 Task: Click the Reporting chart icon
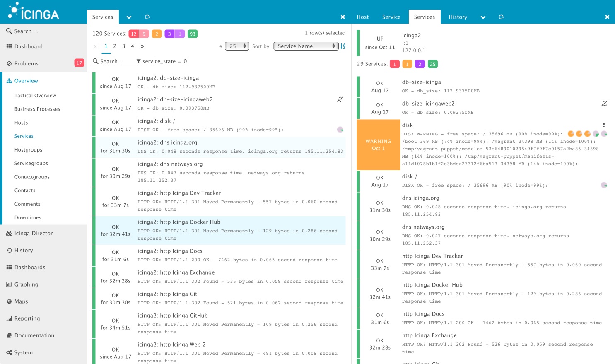(x=9, y=318)
